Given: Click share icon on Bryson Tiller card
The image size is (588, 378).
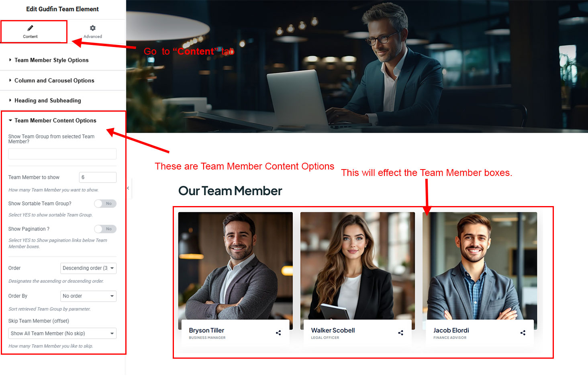Looking at the screenshot, I should coord(278,333).
